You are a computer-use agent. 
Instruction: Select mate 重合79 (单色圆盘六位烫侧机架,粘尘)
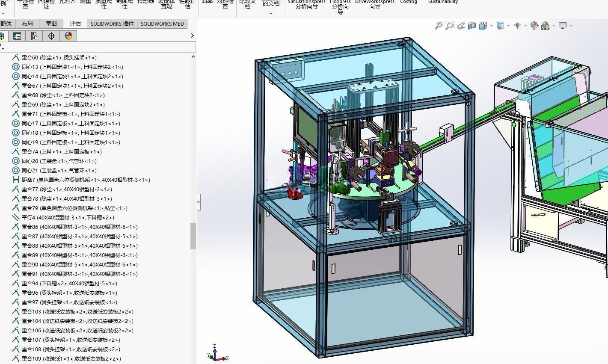[74, 208]
